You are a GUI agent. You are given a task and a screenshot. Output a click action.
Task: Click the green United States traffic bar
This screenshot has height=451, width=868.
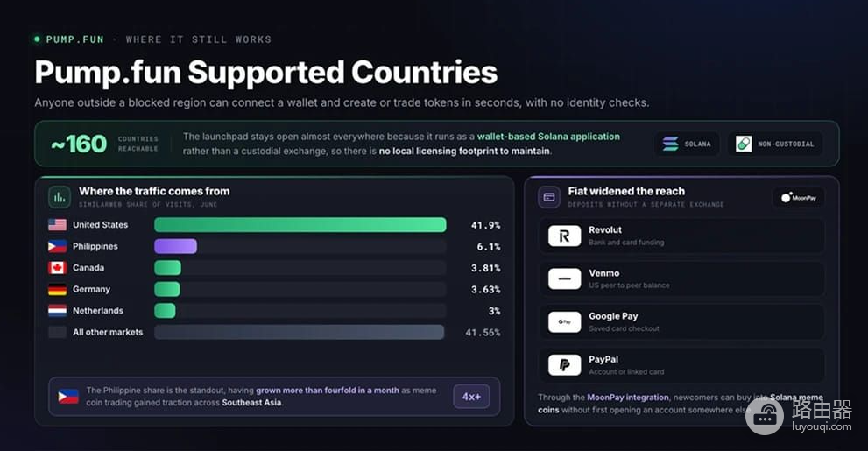tap(300, 225)
